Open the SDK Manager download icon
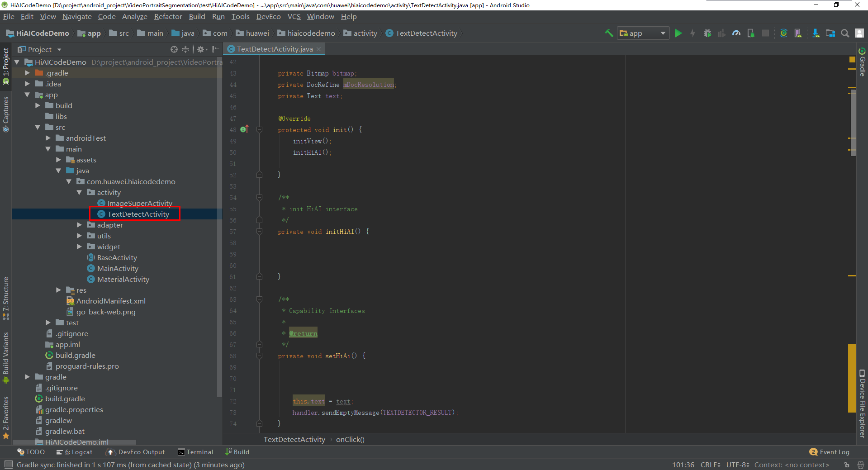The image size is (868, 470). pyautogui.click(x=816, y=33)
